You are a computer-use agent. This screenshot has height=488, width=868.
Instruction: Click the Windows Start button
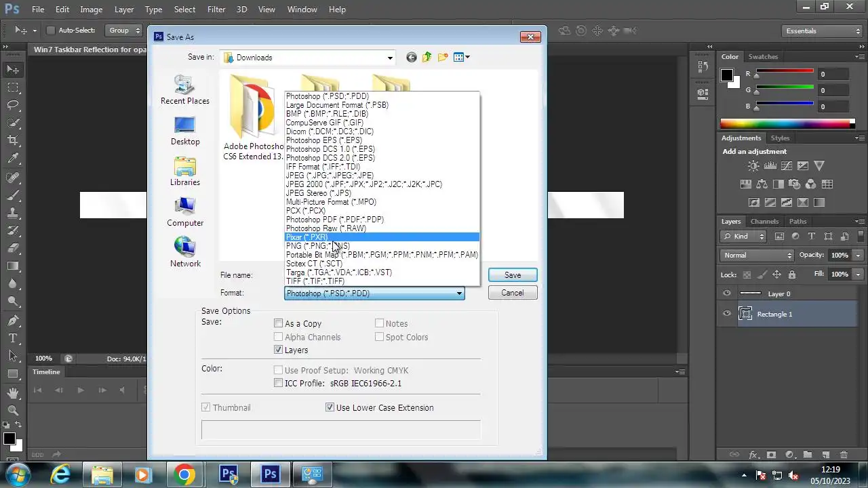(18, 474)
